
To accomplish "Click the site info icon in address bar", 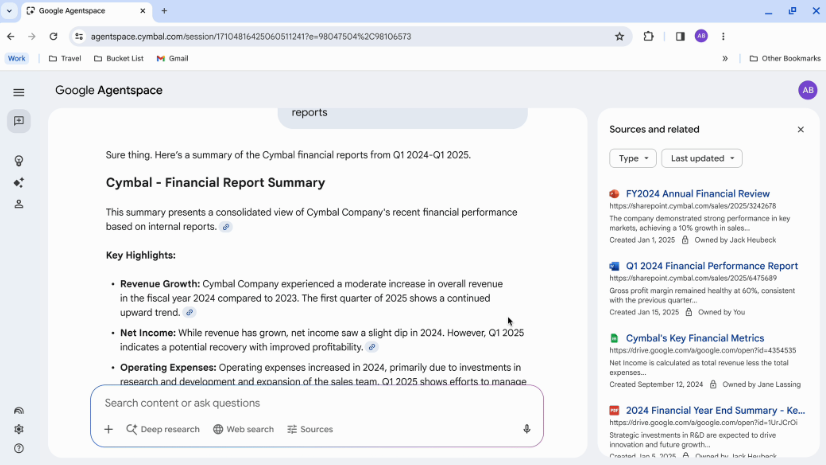I will click(79, 36).
